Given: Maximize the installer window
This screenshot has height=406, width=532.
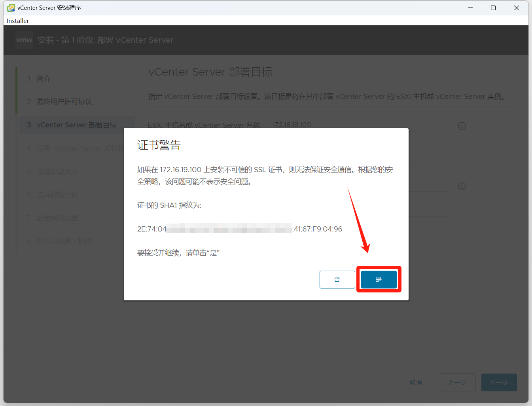Looking at the screenshot, I should pyautogui.click(x=493, y=8).
